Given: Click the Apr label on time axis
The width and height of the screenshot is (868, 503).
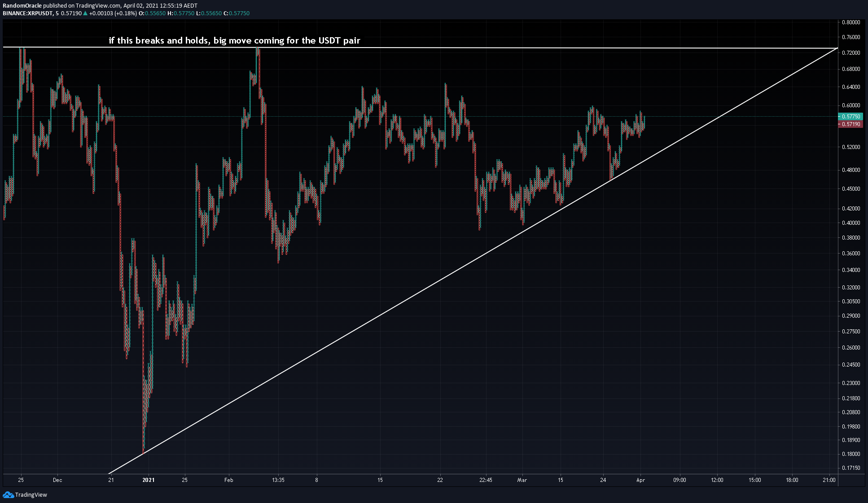Looking at the screenshot, I should coord(640,480).
